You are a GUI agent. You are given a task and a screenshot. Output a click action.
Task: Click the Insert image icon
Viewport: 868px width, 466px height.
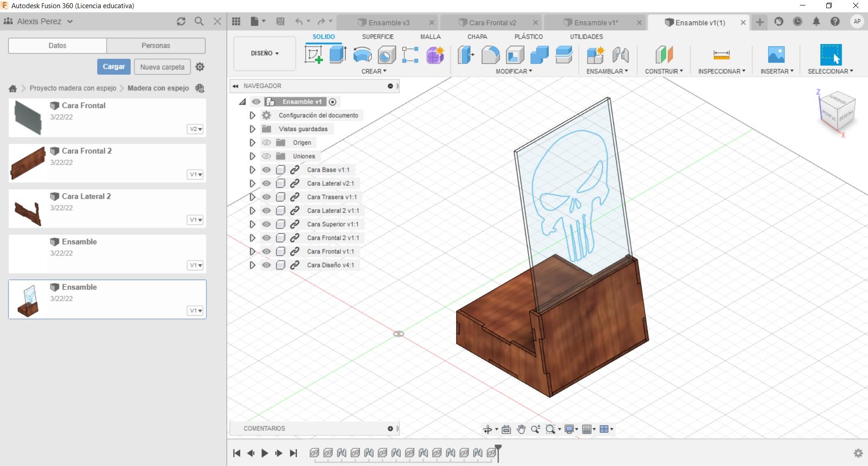pos(776,55)
